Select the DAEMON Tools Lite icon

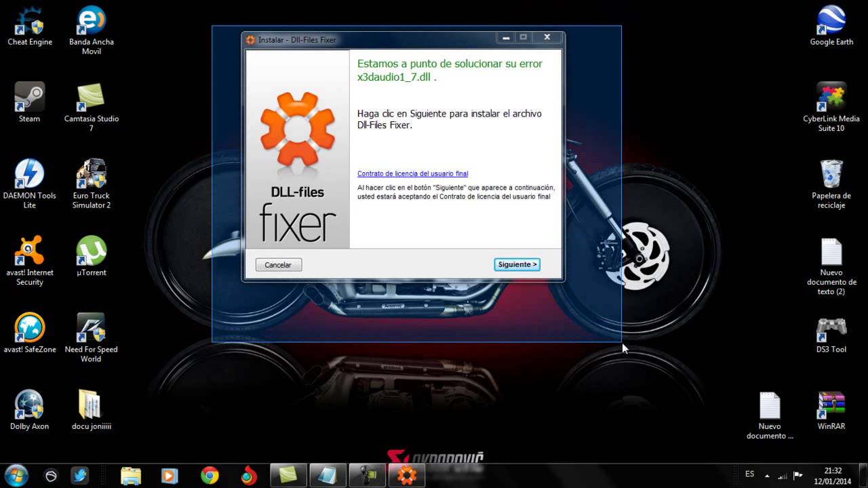point(30,184)
